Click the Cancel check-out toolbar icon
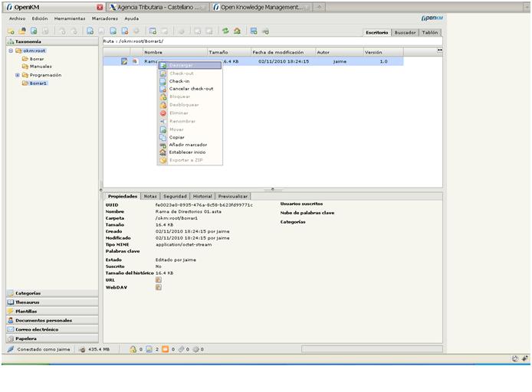This screenshot has width=532, height=392. 125,31
